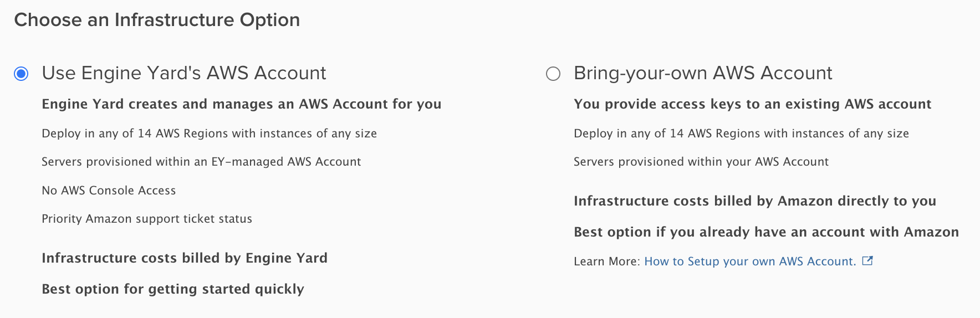The image size is (980, 318).
Task: Open the How to Setup your own AWS Account link
Action: pos(749,261)
